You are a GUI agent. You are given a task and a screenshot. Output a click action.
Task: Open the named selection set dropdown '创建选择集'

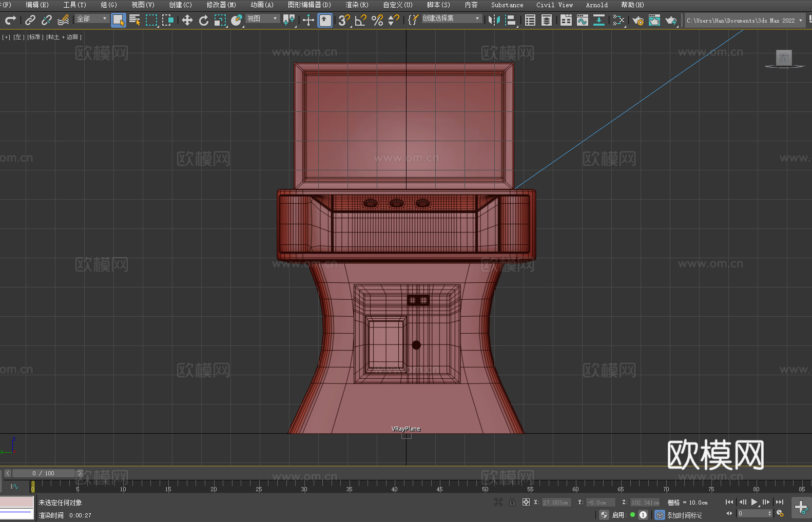click(x=451, y=18)
